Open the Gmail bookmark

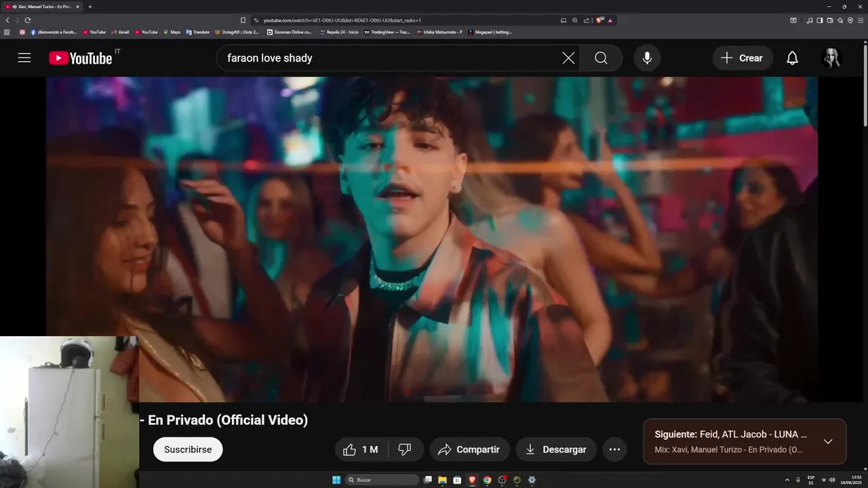(120, 32)
